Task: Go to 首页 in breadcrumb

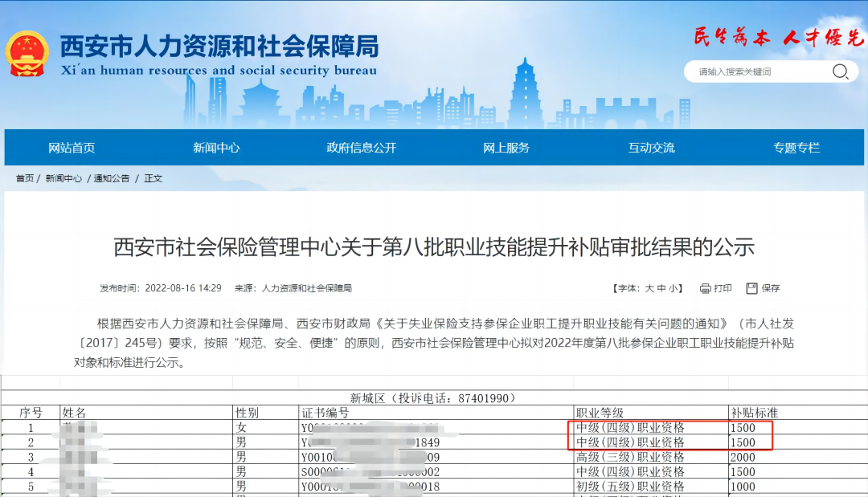Action: point(25,178)
